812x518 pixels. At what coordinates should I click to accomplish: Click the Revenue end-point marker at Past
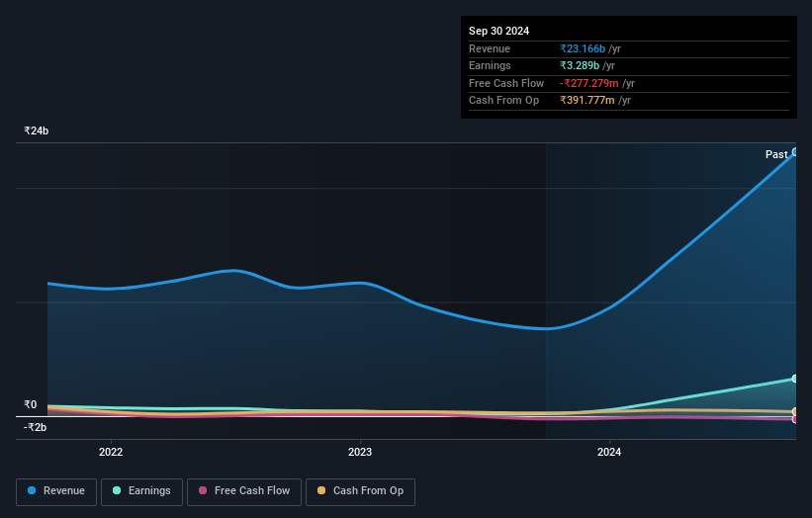click(x=795, y=152)
